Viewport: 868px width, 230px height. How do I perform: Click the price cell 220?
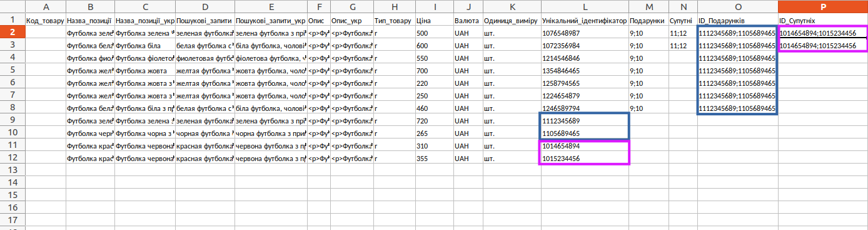point(434,83)
